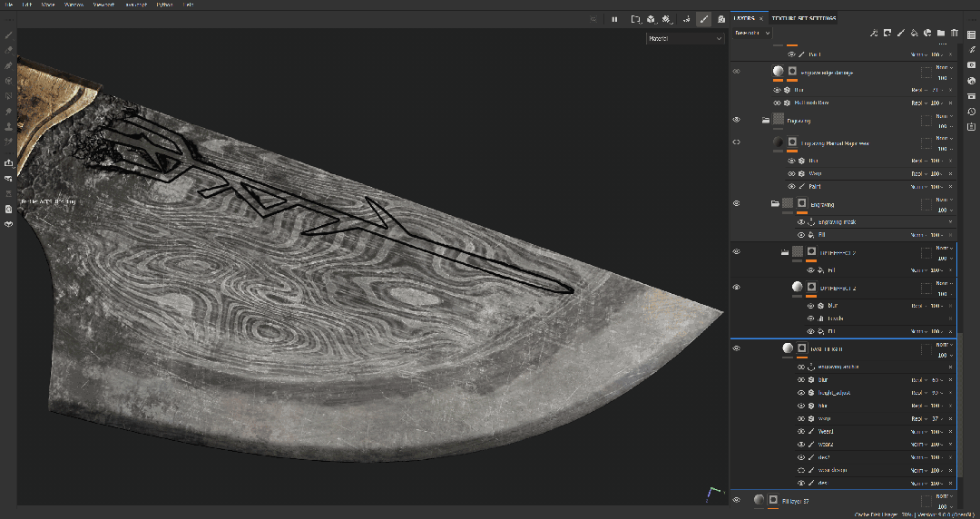Open the Base color channel dropdown
The width and height of the screenshot is (980, 519).
[752, 33]
